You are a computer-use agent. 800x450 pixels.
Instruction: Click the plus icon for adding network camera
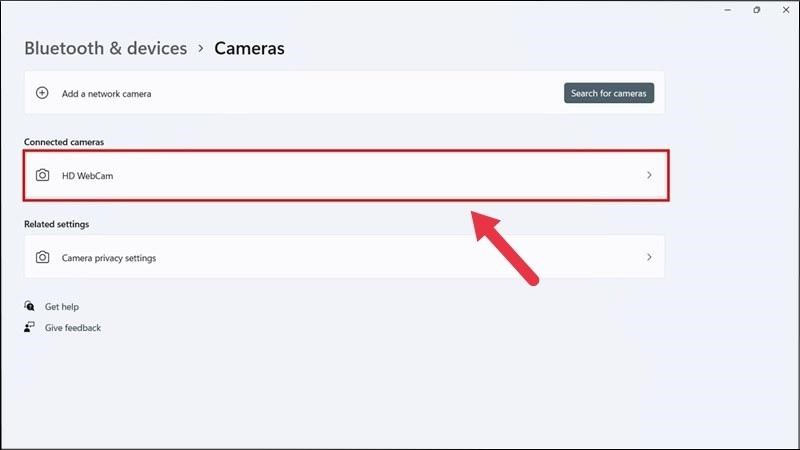pyautogui.click(x=42, y=93)
